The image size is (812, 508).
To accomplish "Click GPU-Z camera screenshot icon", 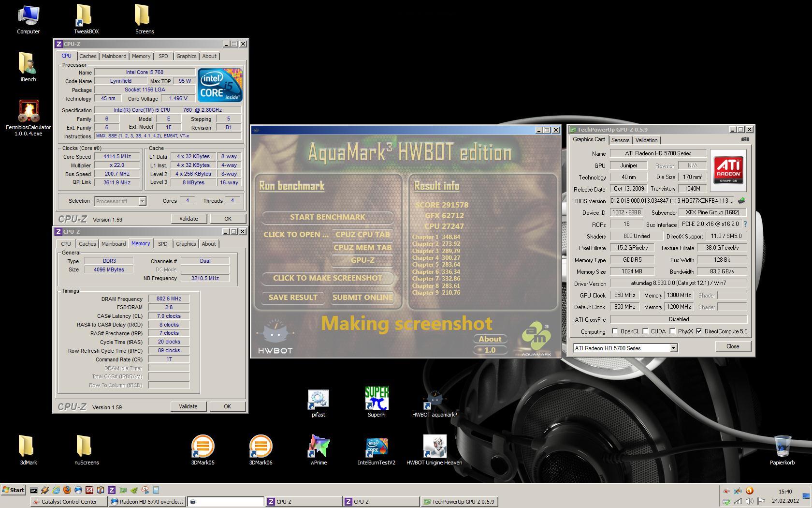I will [x=745, y=139].
